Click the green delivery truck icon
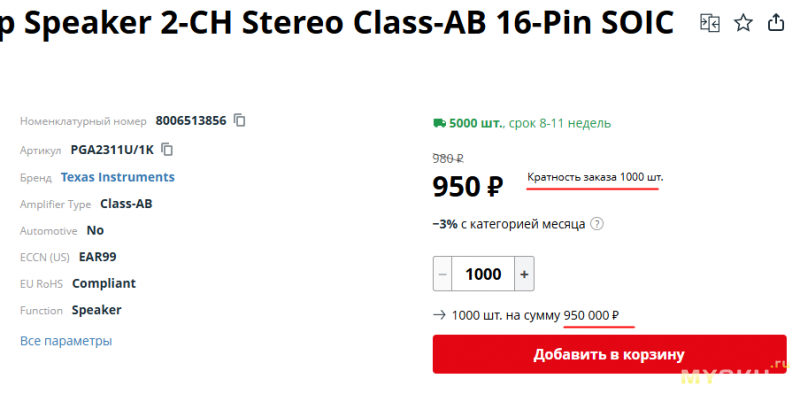800x394 pixels. (x=439, y=123)
